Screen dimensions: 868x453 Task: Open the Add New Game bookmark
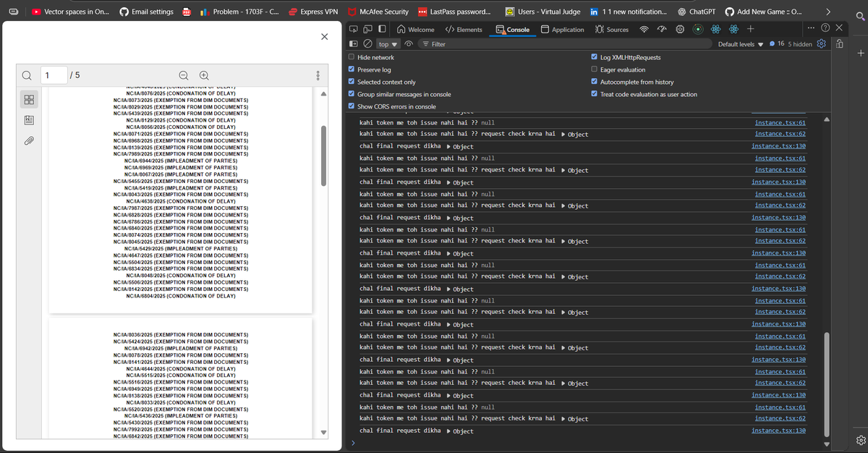point(762,12)
